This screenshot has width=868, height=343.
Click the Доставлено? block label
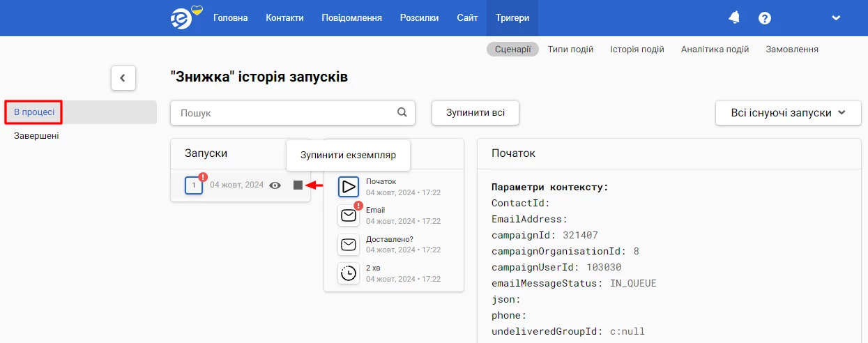[390, 240]
